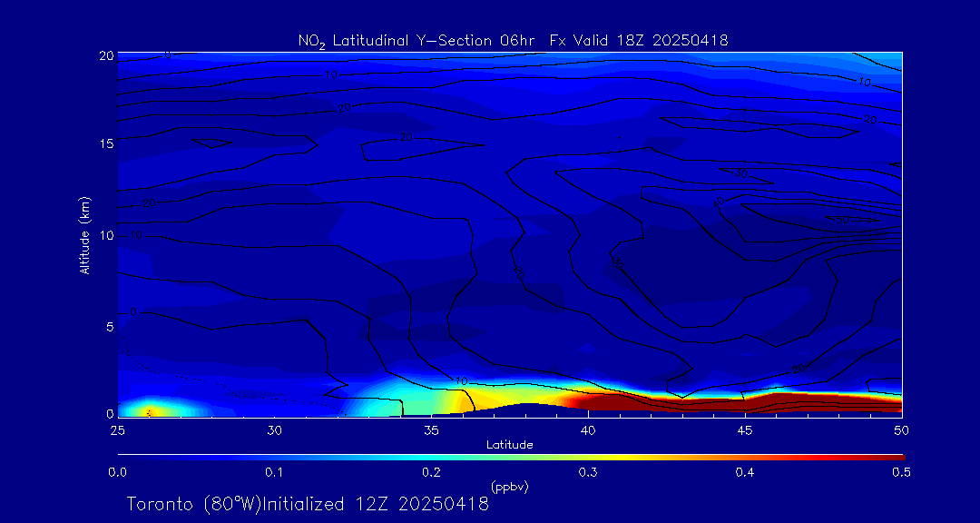The width and height of the screenshot is (980, 523).
Task: Click the dark red end of the colorbar
Action: pos(894,455)
